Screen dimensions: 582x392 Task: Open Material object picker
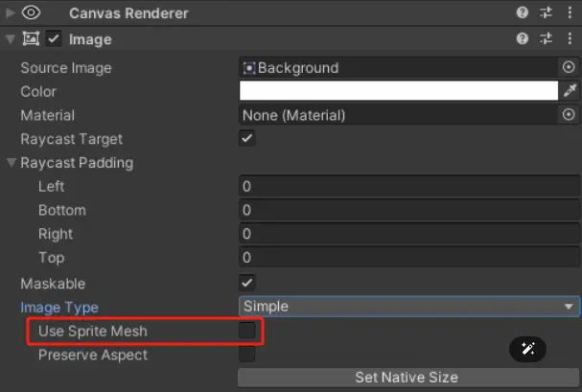[569, 115]
